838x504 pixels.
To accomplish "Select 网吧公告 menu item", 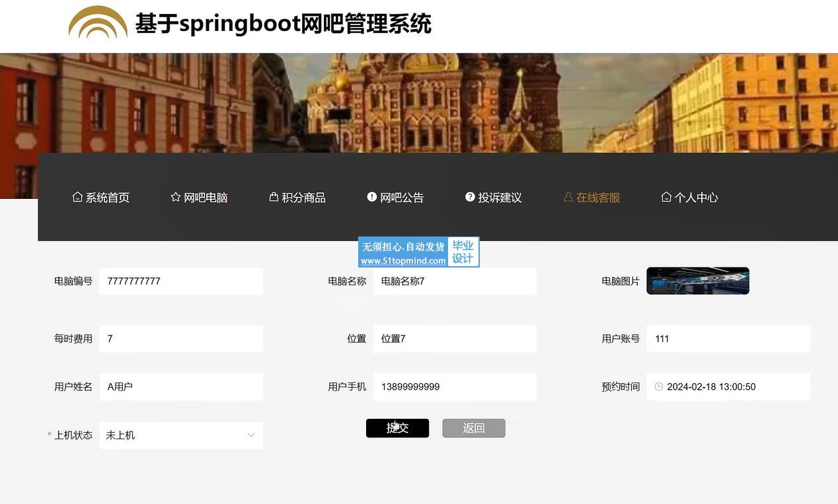I will [395, 198].
